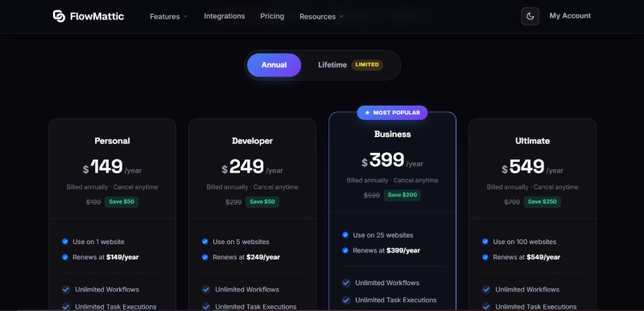Open the Resources menu label
The height and width of the screenshot is (311, 644).
[317, 16]
